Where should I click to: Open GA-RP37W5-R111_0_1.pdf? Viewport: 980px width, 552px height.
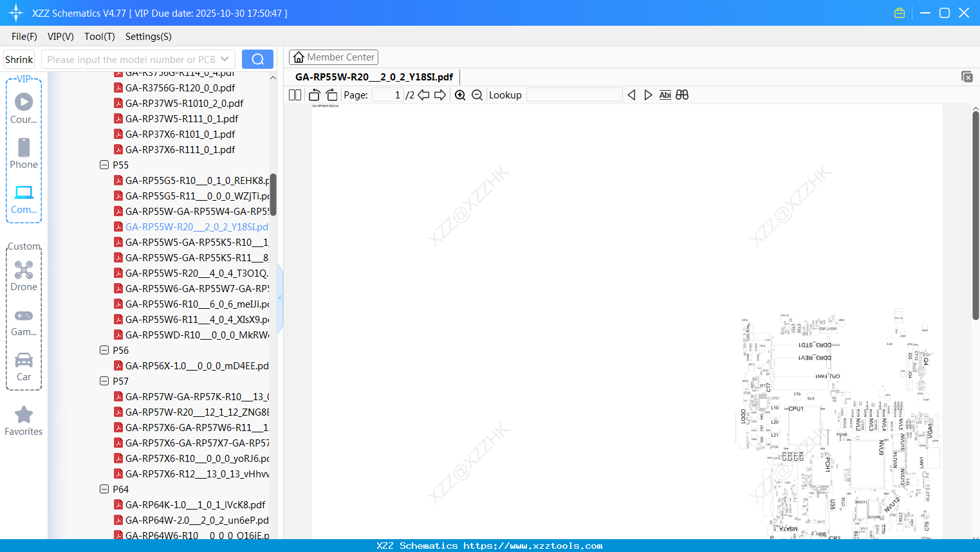pyautogui.click(x=181, y=118)
